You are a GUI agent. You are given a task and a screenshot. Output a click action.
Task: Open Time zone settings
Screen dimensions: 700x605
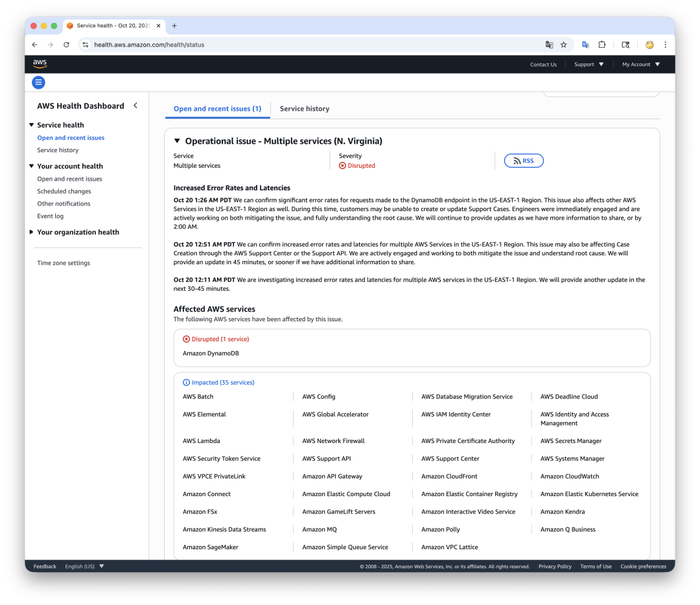[64, 263]
